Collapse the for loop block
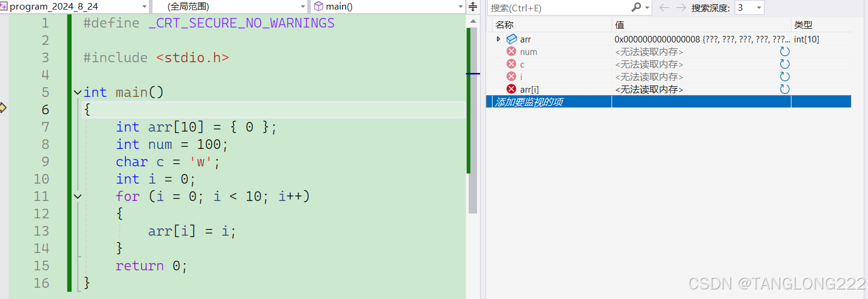 [x=77, y=196]
